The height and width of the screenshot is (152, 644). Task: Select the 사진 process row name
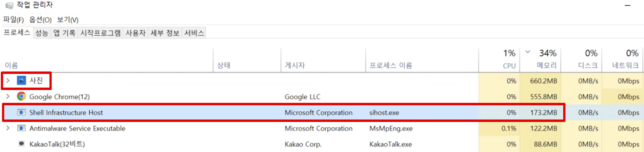tap(36, 81)
